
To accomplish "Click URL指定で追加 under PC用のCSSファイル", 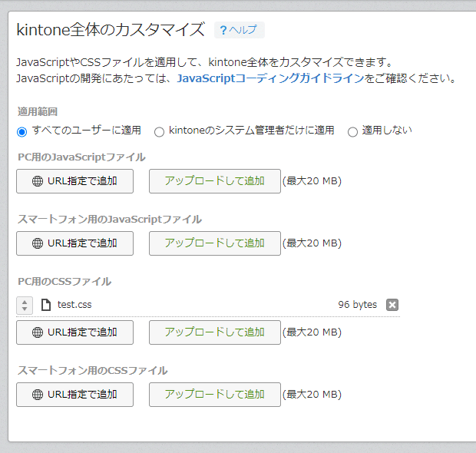I will click(74, 332).
